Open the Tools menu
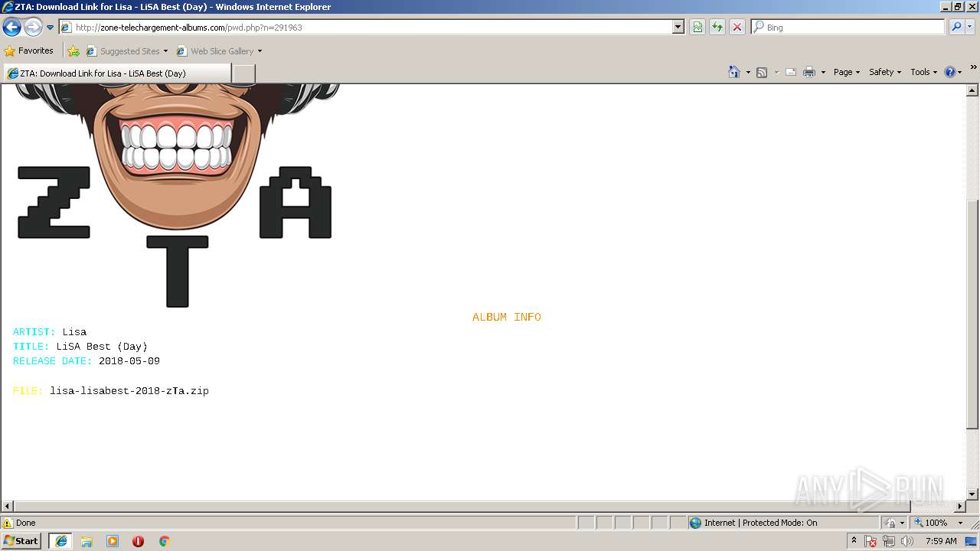The image size is (980, 551). click(923, 72)
